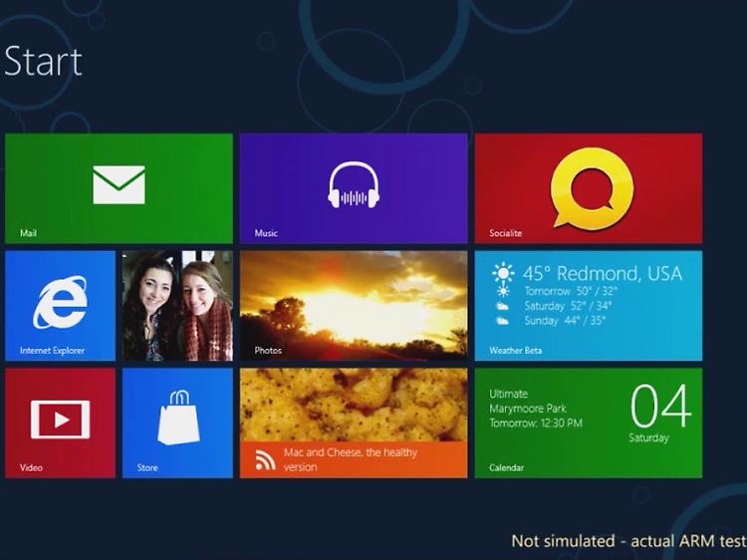Image resolution: width=747 pixels, height=560 pixels.
Task: Click the large 04 date in Calendar
Action: [660, 407]
